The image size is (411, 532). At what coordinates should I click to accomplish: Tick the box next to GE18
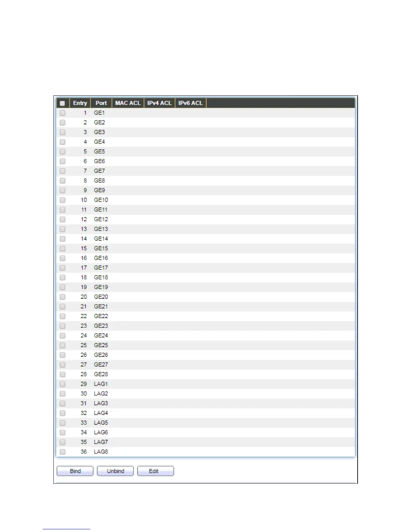point(62,277)
